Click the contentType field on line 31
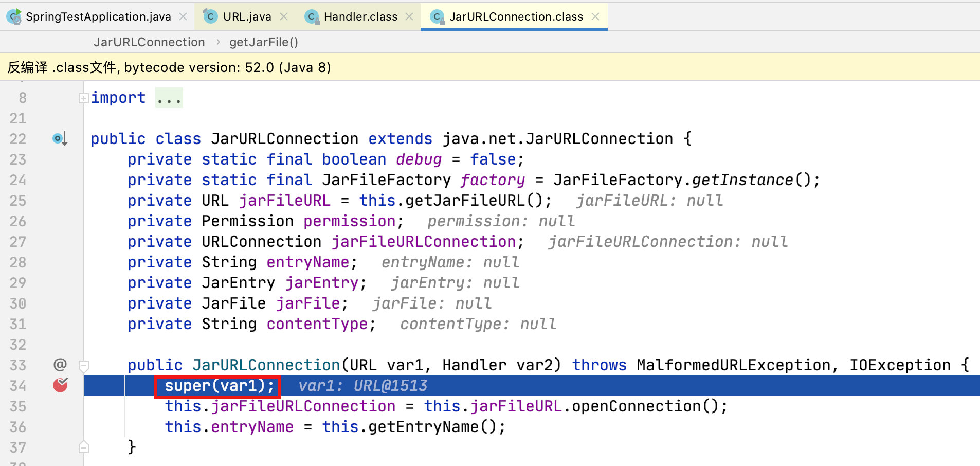The height and width of the screenshot is (466, 980). (317, 324)
